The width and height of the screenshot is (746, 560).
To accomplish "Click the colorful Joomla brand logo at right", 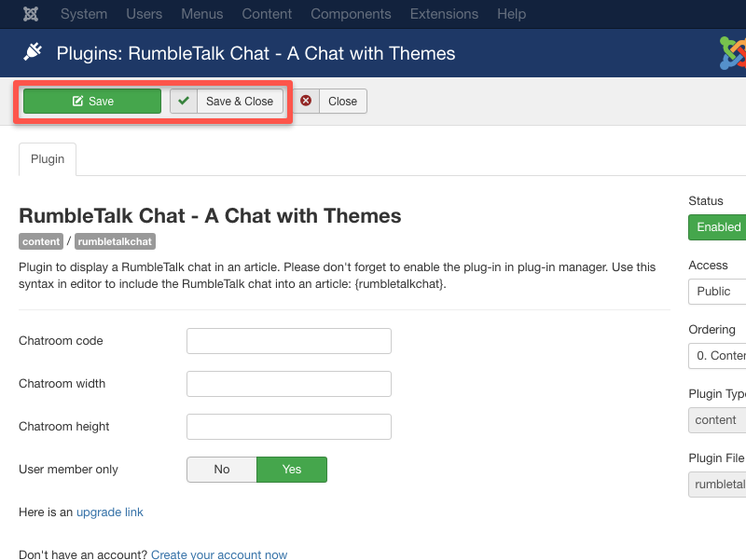I will click(733, 53).
